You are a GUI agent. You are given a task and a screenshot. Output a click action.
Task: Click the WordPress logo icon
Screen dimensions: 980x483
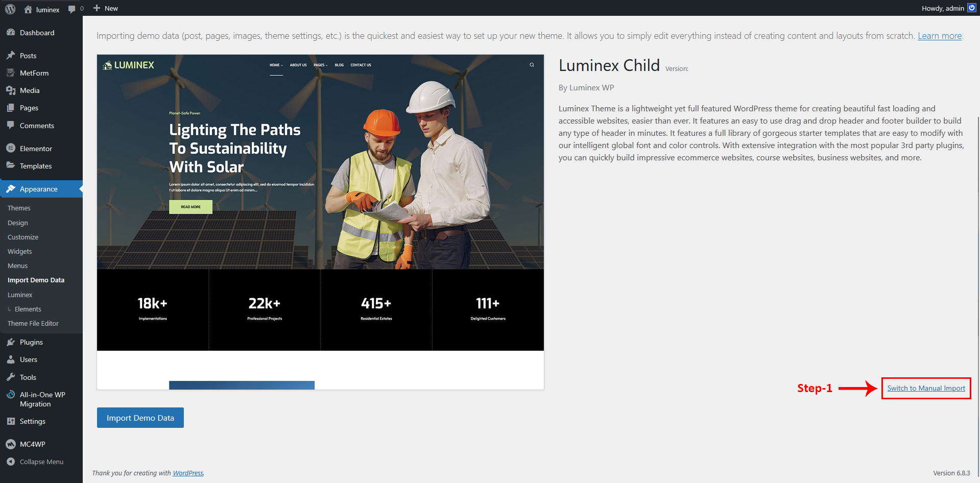[10, 9]
